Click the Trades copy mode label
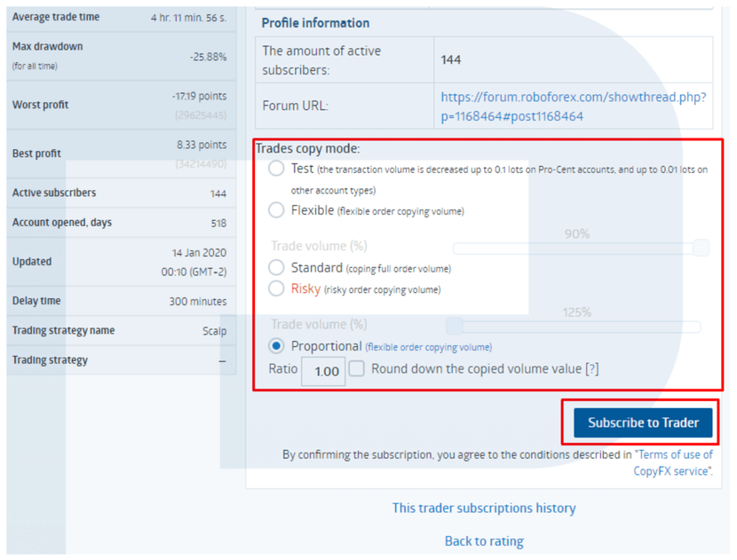The width and height of the screenshot is (737, 560). 308,148
